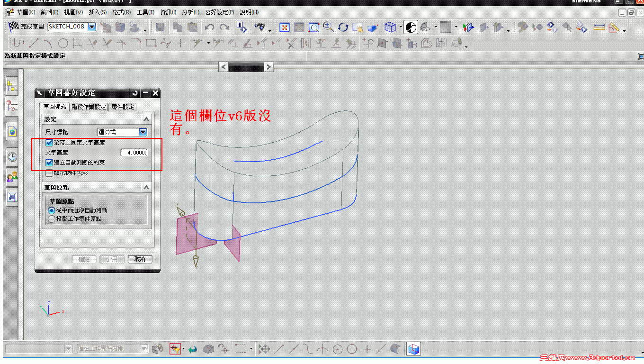Viewport: 644px width, 364px height.
Task: Open the 插入(S) menu
Action: pyautogui.click(x=98, y=12)
